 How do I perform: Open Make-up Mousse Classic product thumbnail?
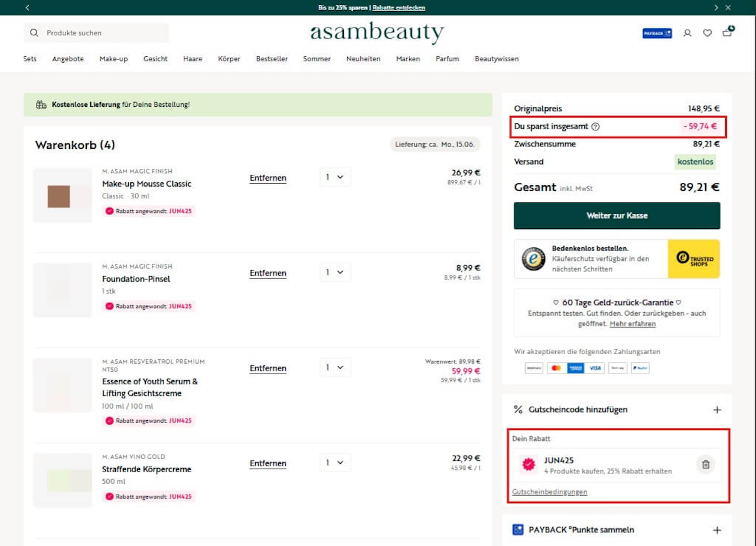(x=63, y=195)
